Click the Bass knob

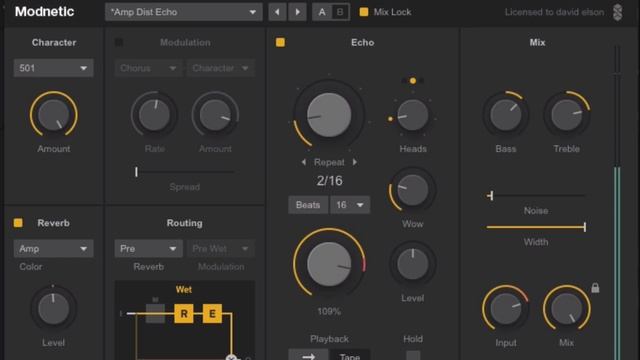tap(506, 115)
